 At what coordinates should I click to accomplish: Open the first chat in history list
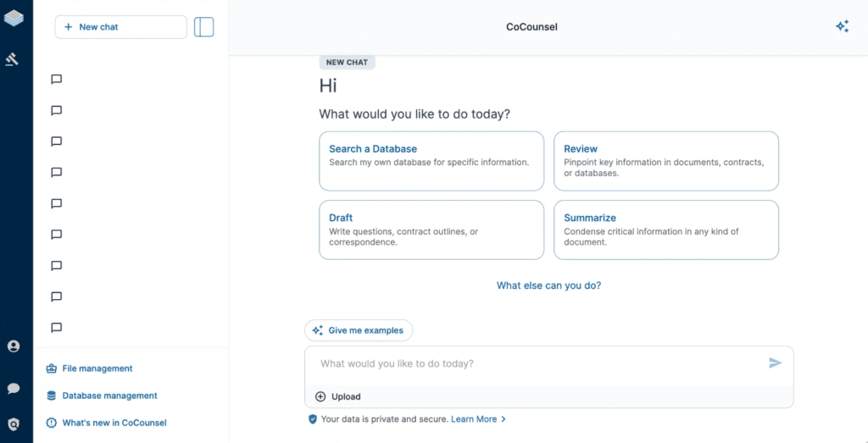click(57, 80)
